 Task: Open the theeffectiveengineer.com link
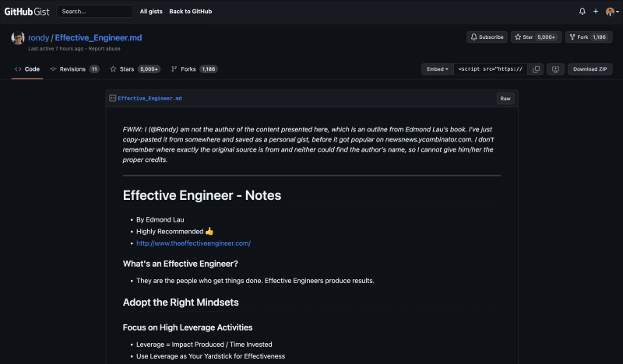coord(193,243)
